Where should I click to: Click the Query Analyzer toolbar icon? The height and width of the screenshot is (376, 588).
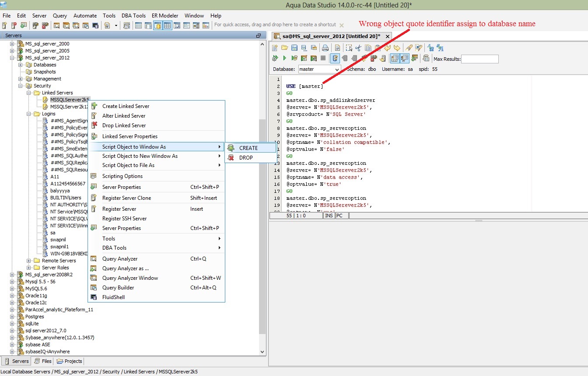[56, 25]
